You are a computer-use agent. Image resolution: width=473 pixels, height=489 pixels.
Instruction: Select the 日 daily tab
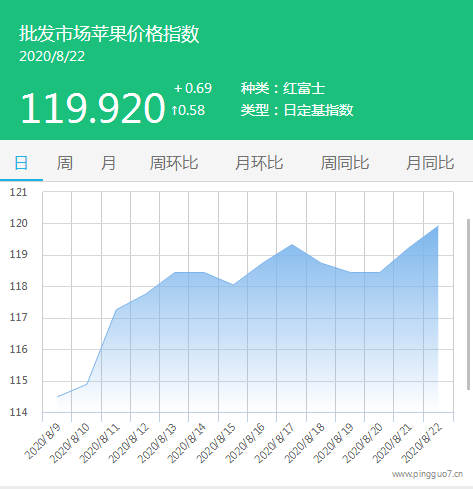coord(21,163)
